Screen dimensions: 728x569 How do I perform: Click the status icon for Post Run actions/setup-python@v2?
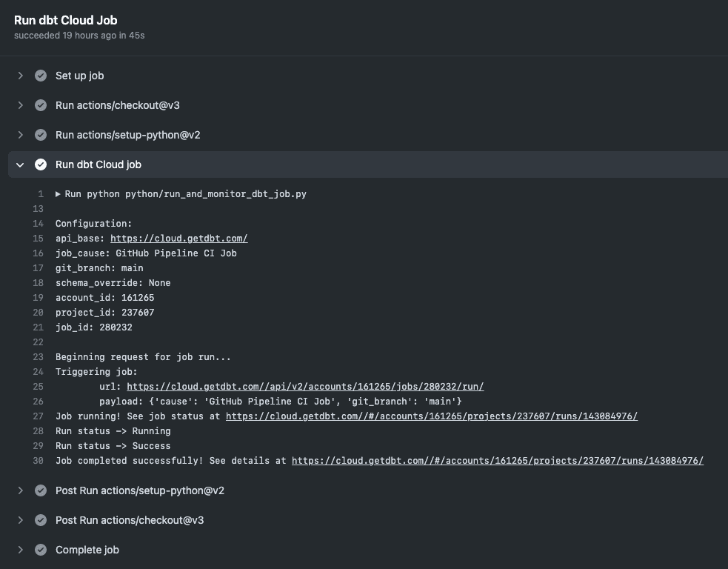pyautogui.click(x=41, y=490)
